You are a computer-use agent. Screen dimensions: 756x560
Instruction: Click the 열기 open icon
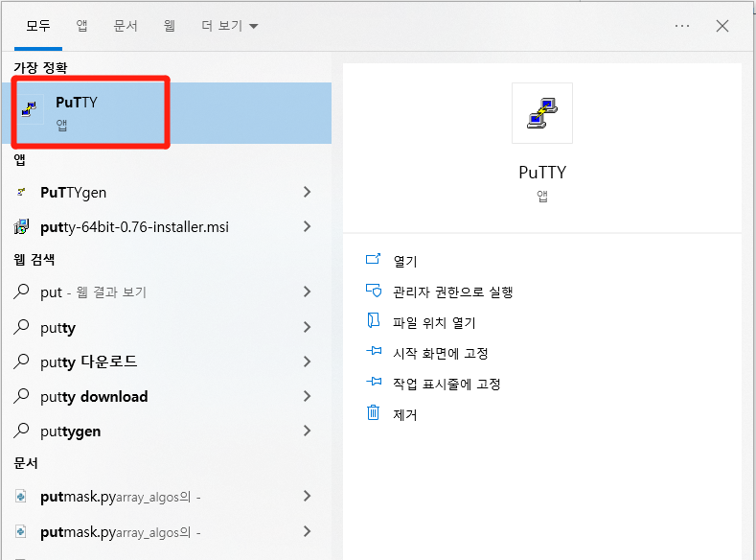[373, 260]
